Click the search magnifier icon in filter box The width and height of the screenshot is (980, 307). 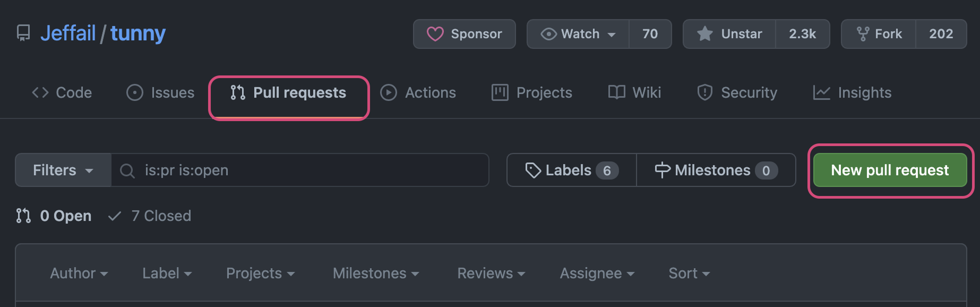[x=127, y=171]
